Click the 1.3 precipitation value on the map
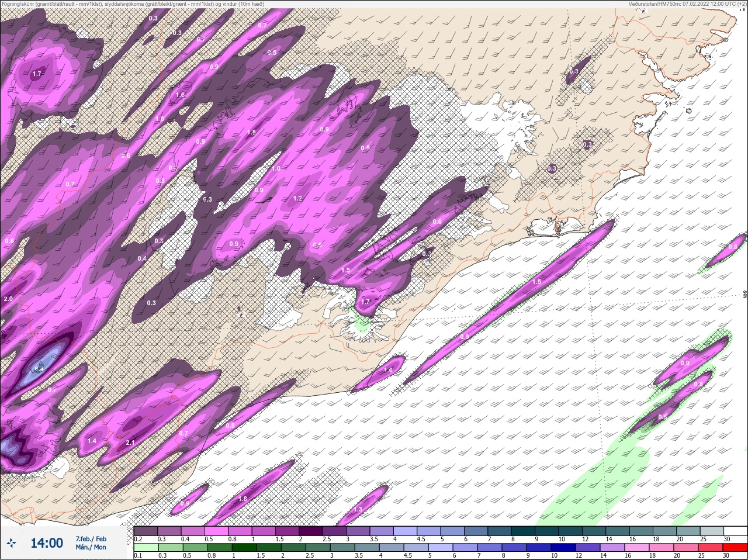This screenshot has height=560, width=748. 358,510
